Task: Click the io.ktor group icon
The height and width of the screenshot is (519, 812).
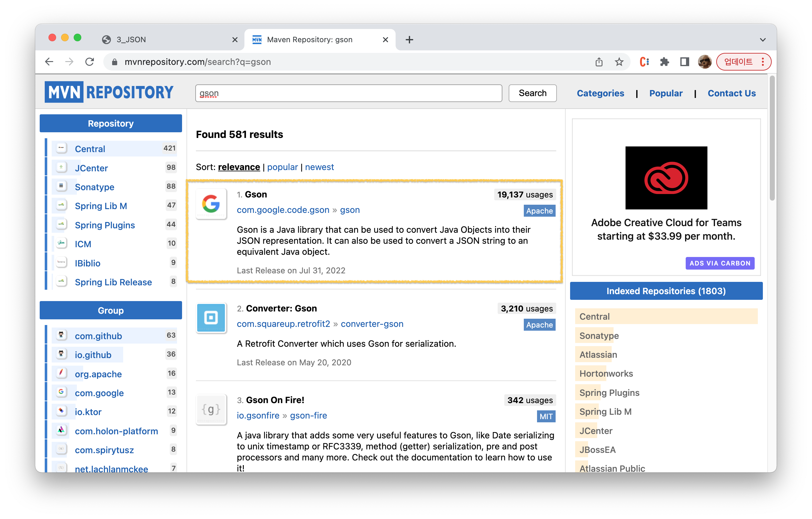Action: click(61, 411)
